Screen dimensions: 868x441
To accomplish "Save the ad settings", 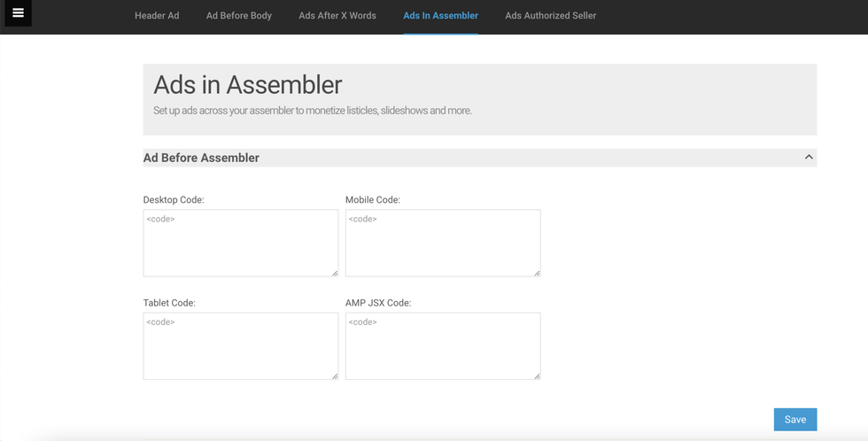I will [794, 420].
